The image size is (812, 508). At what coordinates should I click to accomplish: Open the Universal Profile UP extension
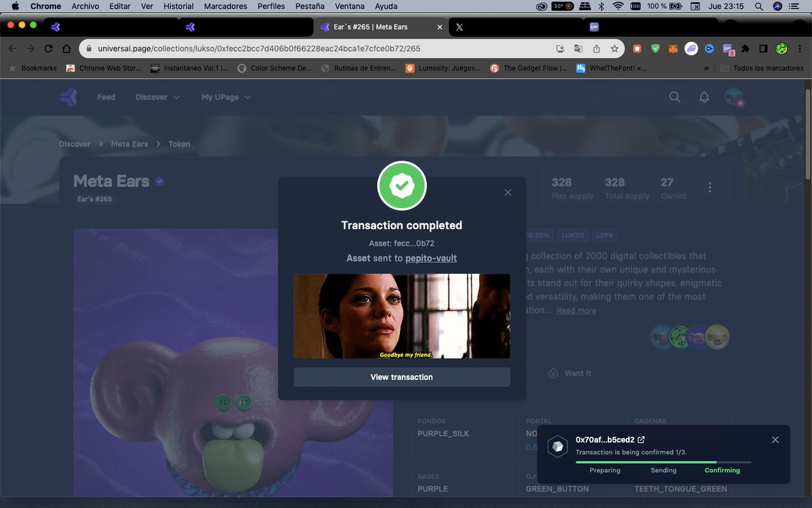coord(727,49)
